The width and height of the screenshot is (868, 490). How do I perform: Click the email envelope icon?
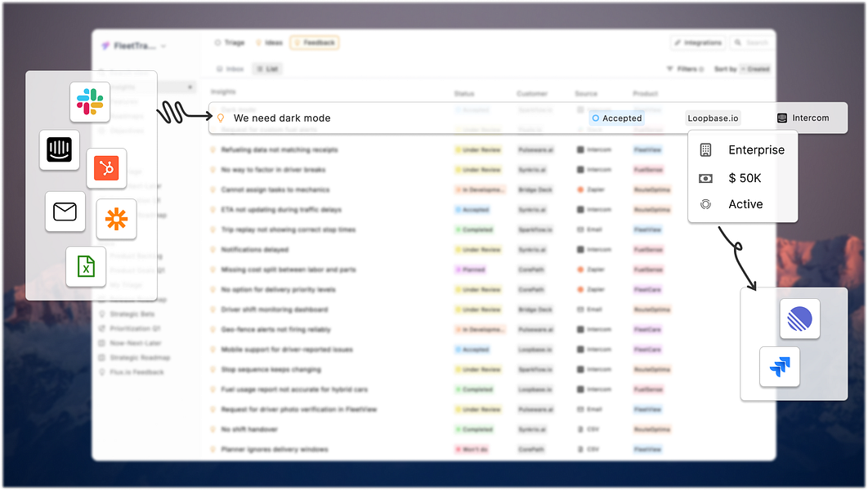(65, 212)
